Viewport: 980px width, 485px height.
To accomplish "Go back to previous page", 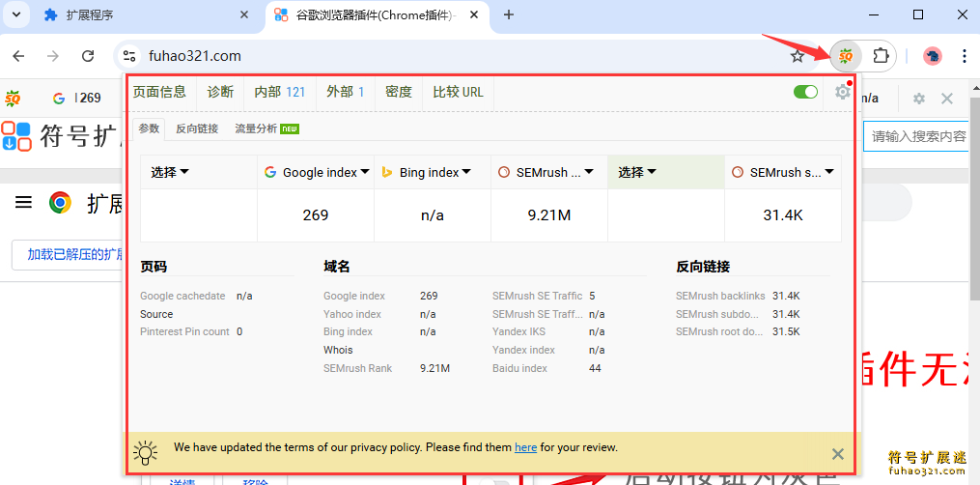I will pos(18,56).
